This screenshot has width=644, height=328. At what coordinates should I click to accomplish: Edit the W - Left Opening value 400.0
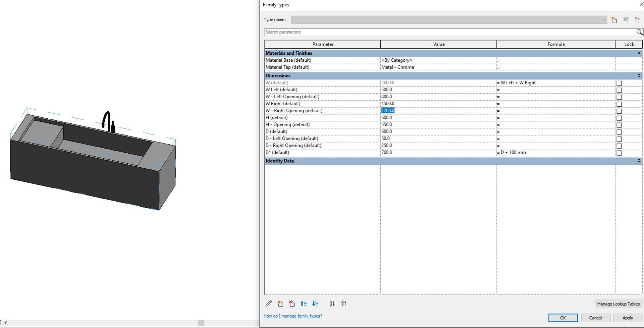(438, 97)
